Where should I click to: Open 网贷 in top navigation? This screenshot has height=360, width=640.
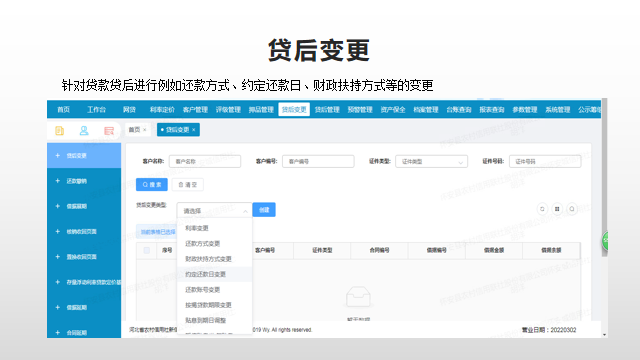129,109
